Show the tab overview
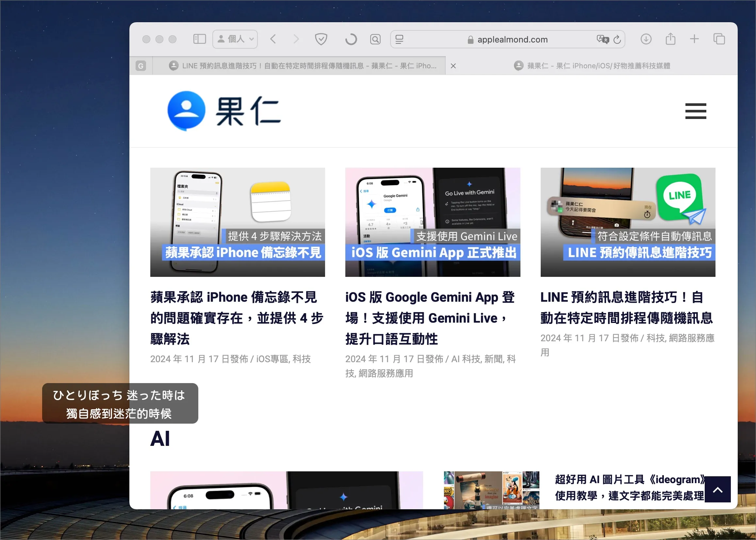The image size is (756, 540). [x=719, y=39]
